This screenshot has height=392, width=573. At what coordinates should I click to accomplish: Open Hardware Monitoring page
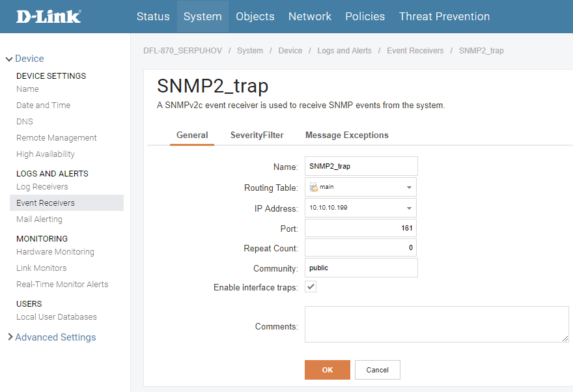point(55,252)
